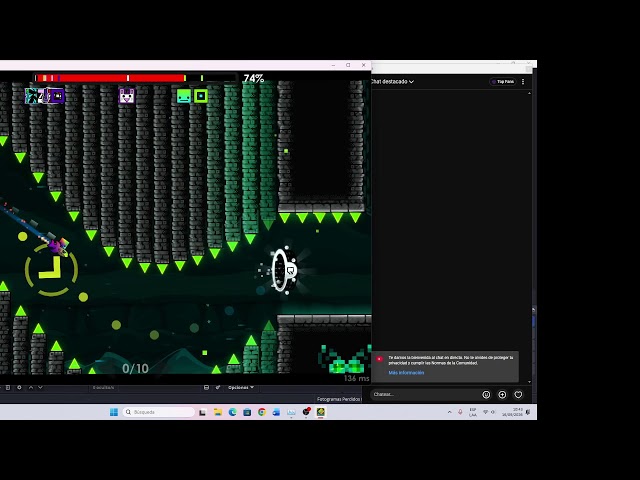Click the taskbar 'Búsqueda' search box
Screen dimensions: 640x480
click(158, 412)
